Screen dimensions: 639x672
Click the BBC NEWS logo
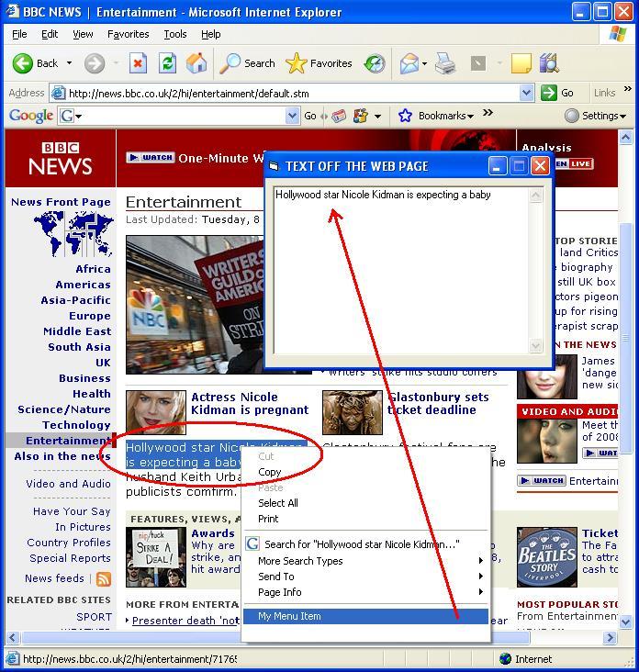(x=61, y=159)
